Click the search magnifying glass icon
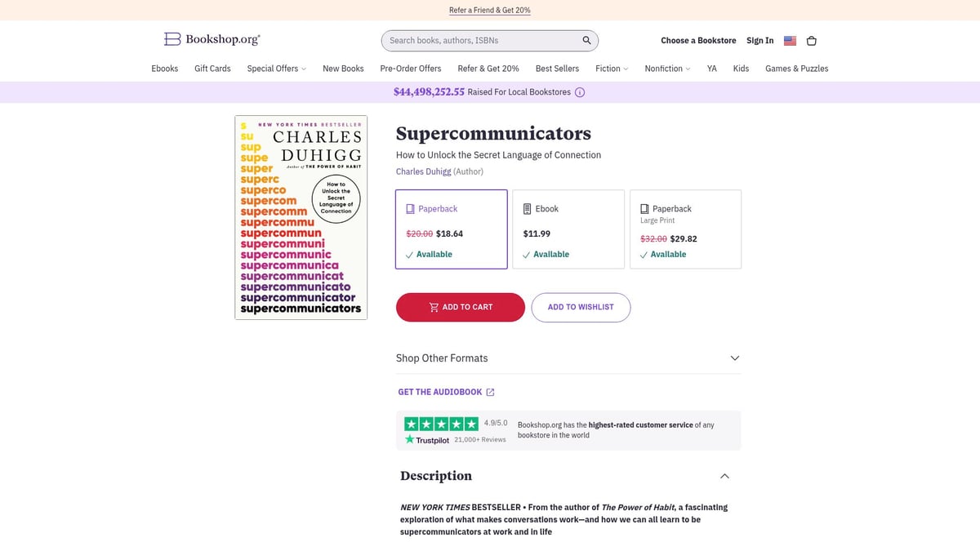 [x=586, y=39]
